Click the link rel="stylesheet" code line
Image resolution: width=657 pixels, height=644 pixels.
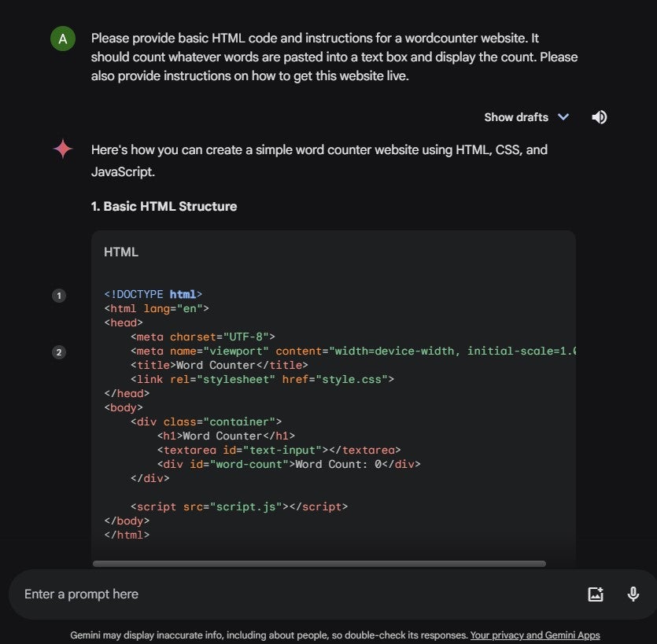pyautogui.click(x=262, y=379)
